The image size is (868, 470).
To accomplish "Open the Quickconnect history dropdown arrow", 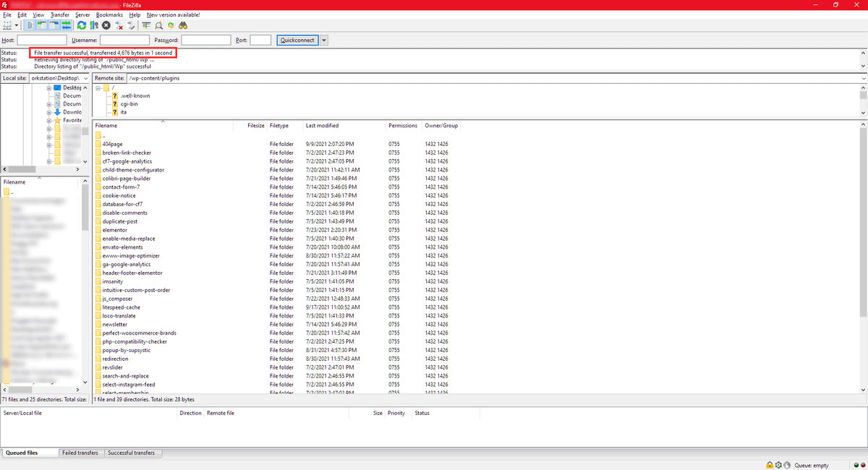I will tap(324, 40).
